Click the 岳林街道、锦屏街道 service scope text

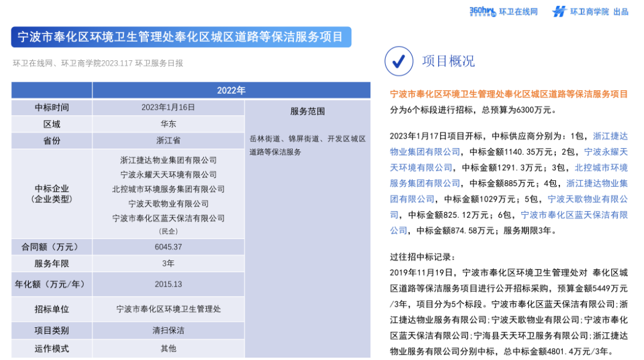[308, 145]
